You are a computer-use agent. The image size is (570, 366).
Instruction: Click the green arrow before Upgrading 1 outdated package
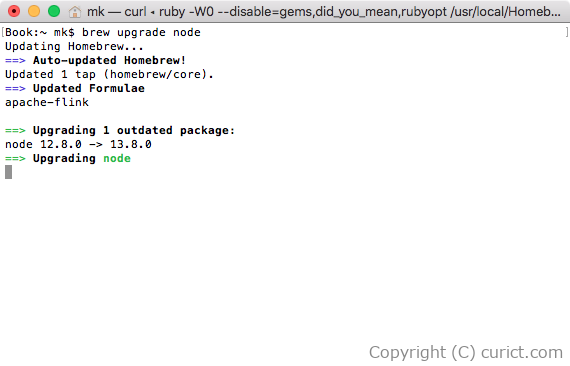click(x=15, y=130)
